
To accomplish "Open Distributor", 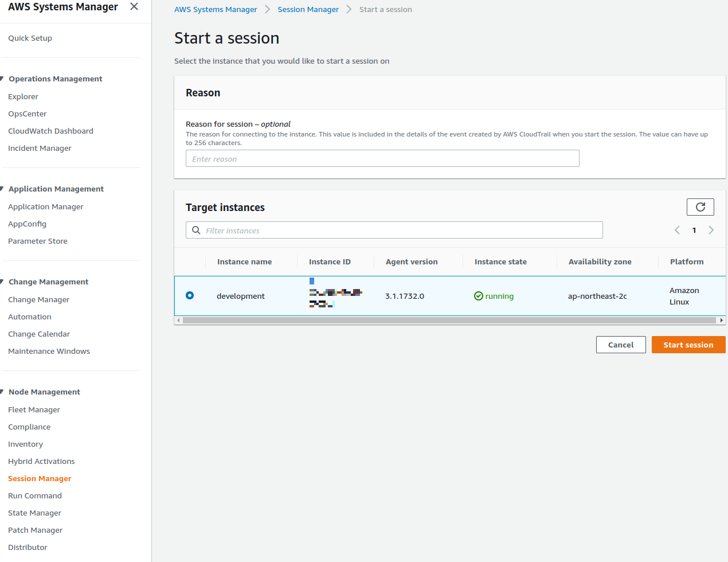I will tap(28, 547).
